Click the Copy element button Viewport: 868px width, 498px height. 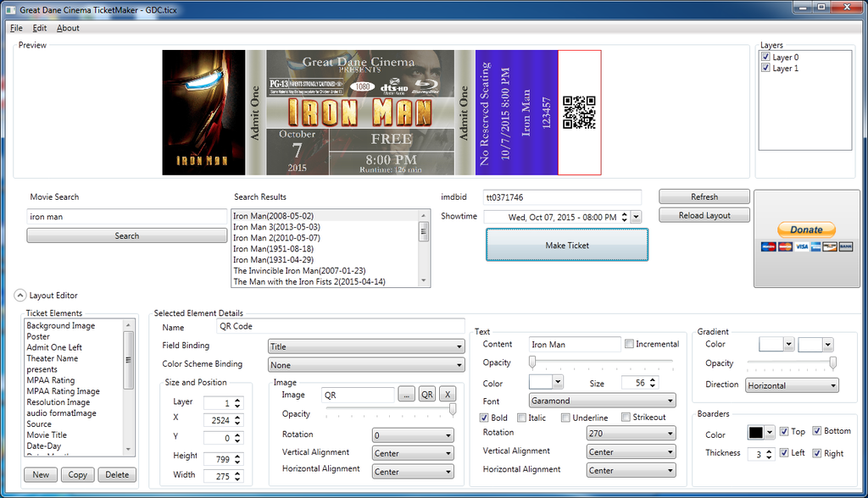coord(77,474)
